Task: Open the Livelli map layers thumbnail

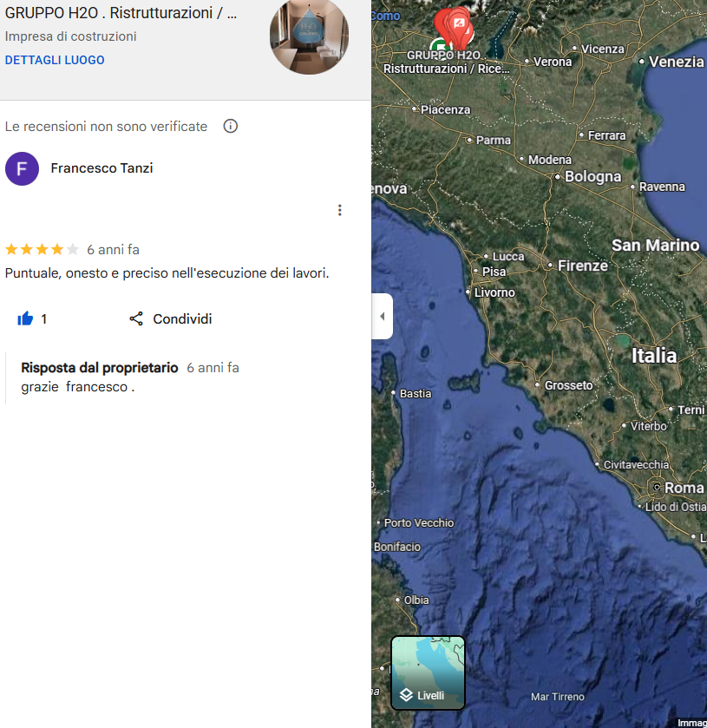Action: click(428, 672)
